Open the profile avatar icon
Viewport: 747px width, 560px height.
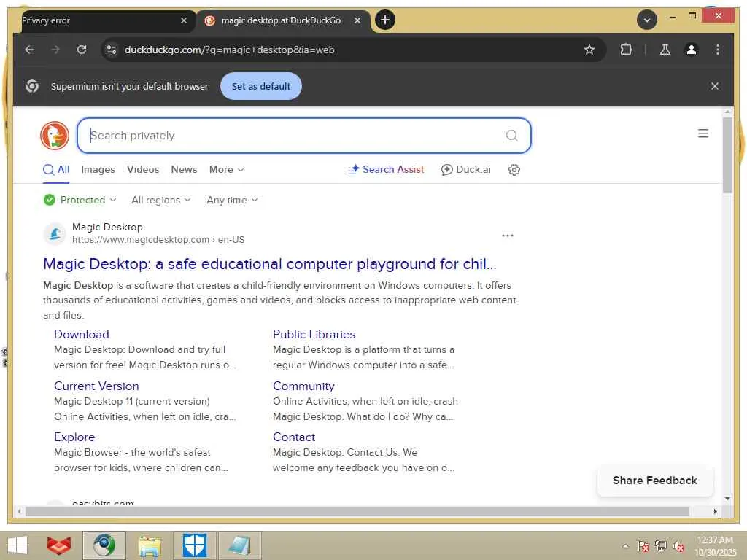[692, 50]
